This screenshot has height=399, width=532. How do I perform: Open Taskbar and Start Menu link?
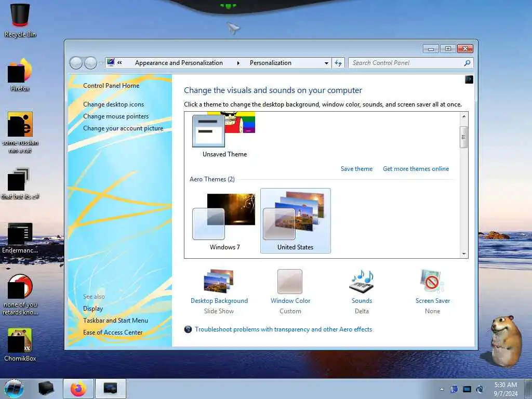(x=115, y=320)
